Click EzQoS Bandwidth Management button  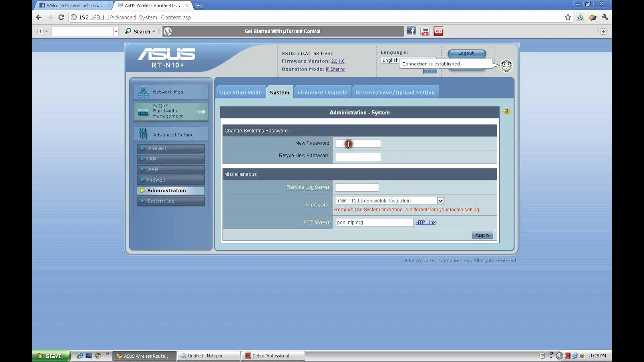click(171, 111)
